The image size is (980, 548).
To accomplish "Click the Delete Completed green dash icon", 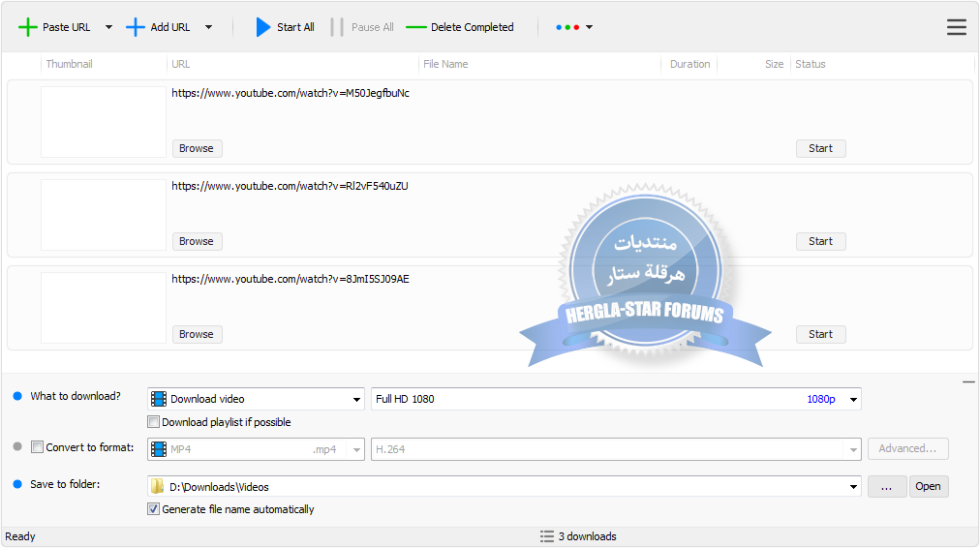I will pyautogui.click(x=415, y=27).
